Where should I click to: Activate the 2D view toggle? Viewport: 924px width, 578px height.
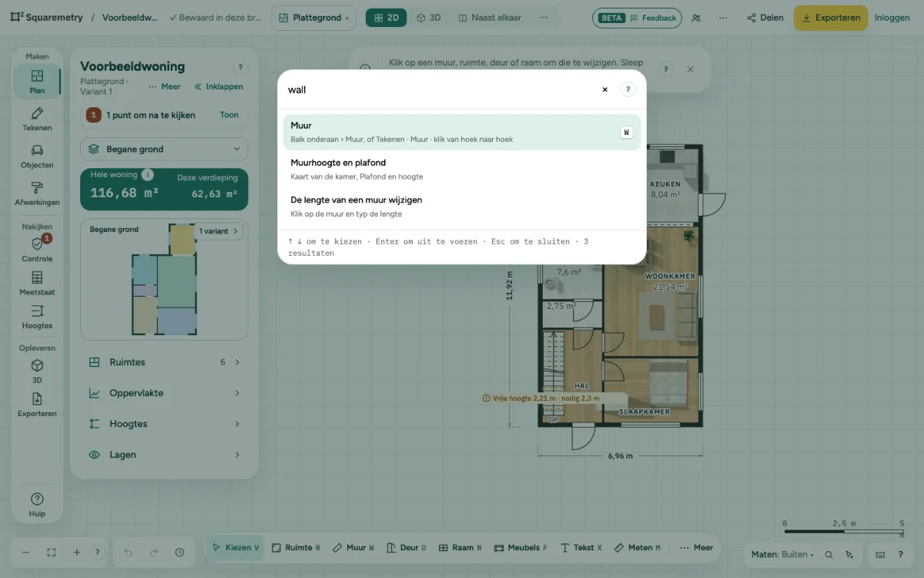[386, 18]
